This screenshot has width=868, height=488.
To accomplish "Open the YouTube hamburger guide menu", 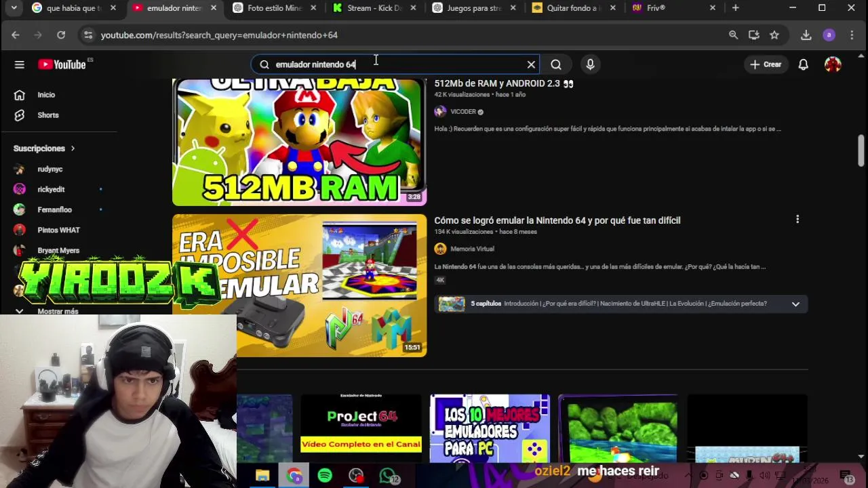I will pos(20,64).
